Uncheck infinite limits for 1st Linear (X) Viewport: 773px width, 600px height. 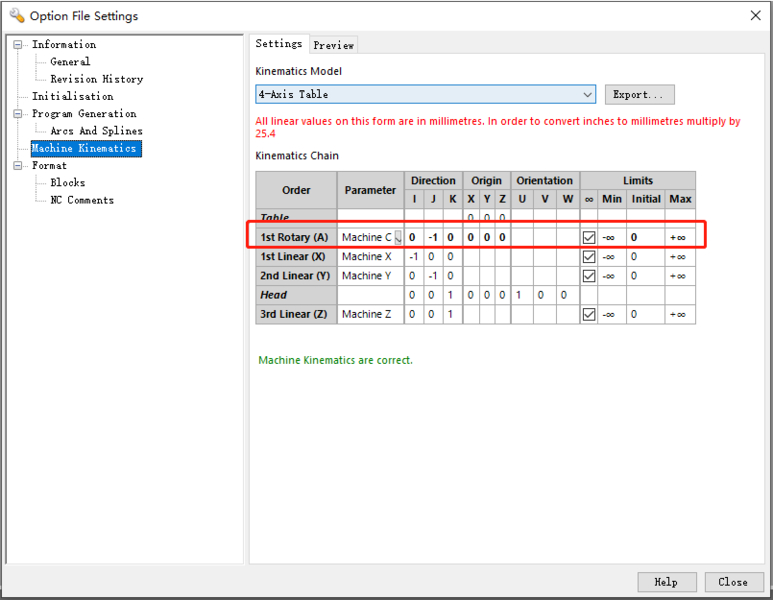[x=589, y=257]
